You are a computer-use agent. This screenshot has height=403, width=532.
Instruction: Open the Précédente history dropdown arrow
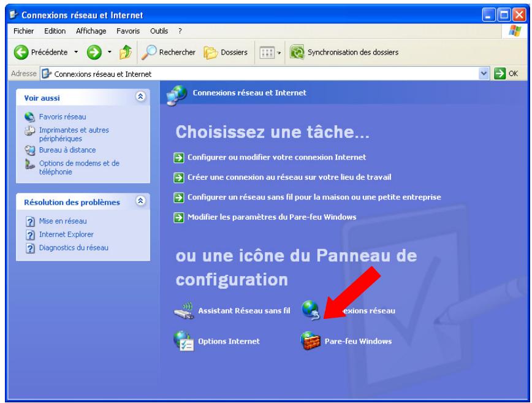pyautogui.click(x=76, y=52)
